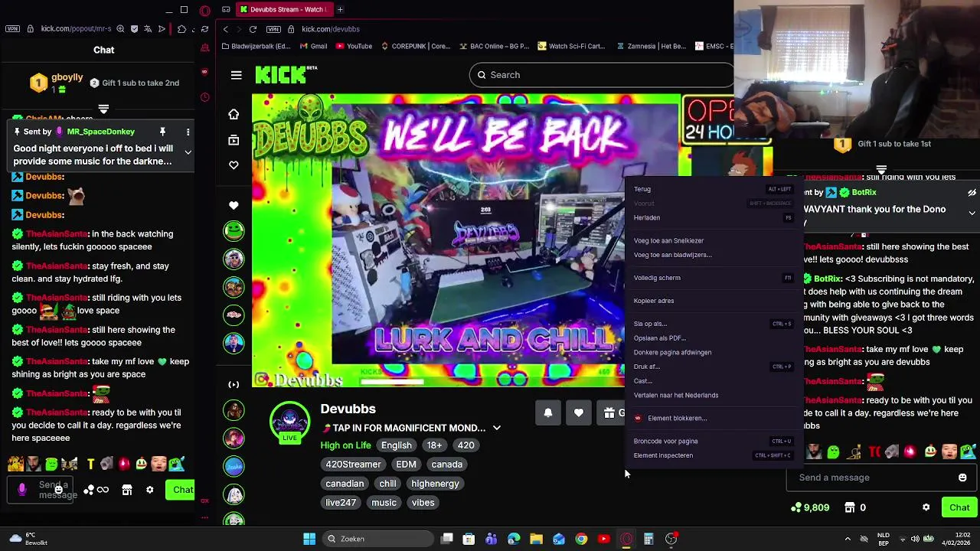Image resolution: width=980 pixels, height=551 pixels.
Task: Open the Calculator from taskbar
Action: pos(648,539)
